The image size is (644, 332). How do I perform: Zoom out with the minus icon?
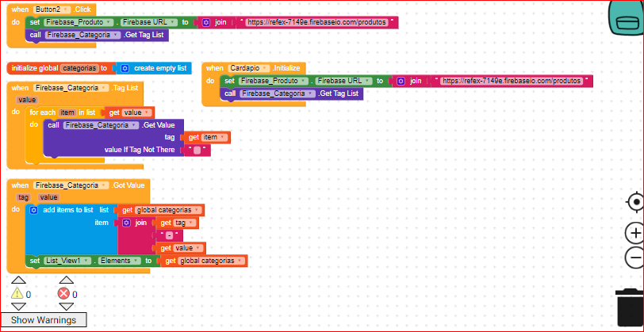click(x=635, y=258)
